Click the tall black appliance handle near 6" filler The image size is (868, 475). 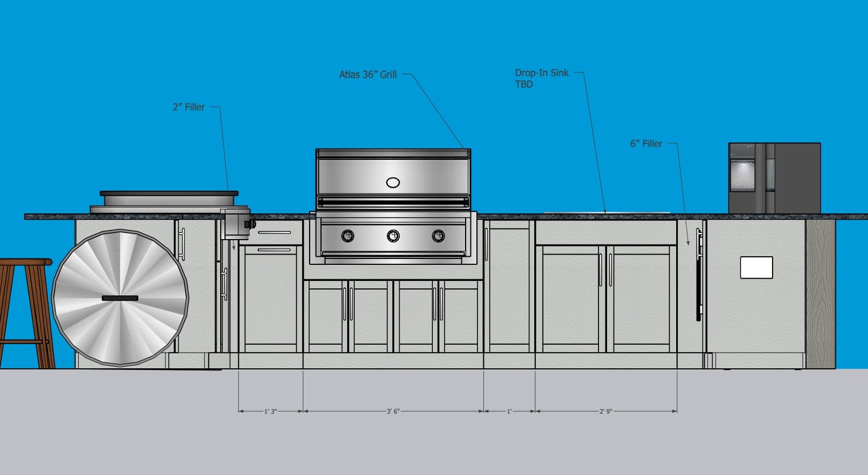point(699,274)
